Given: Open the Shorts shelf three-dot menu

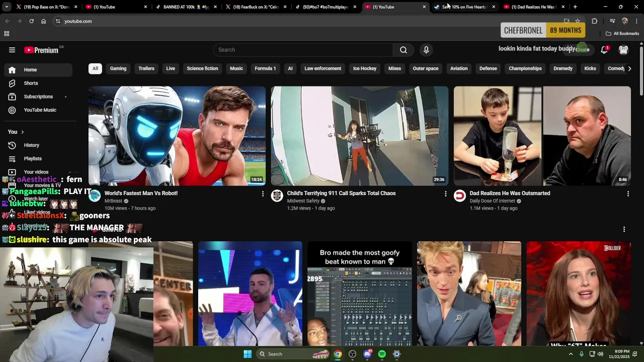Looking at the screenshot, I should (624, 229).
